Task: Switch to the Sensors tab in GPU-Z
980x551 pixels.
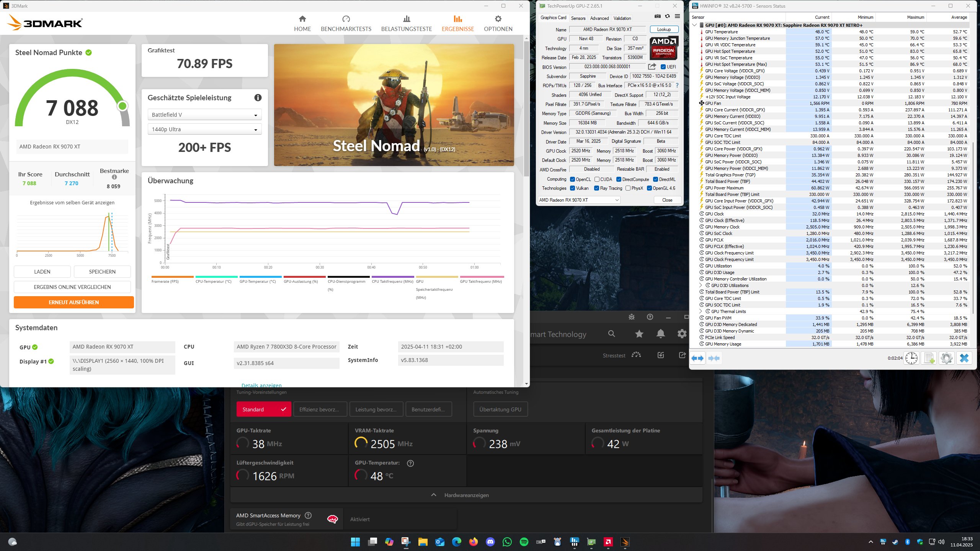Action: pyautogui.click(x=578, y=18)
